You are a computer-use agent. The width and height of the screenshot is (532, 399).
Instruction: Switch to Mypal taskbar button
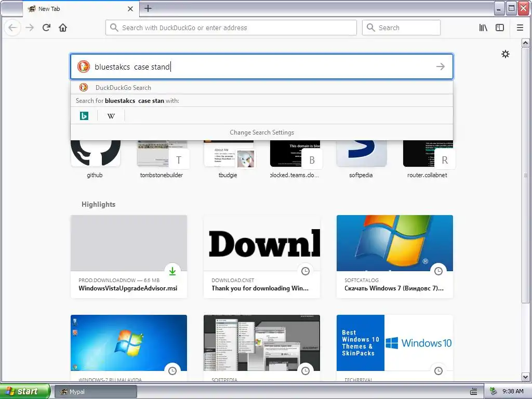(x=96, y=392)
